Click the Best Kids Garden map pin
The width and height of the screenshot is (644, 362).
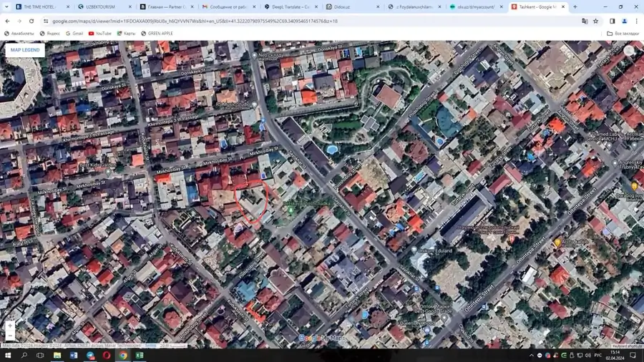109,172
